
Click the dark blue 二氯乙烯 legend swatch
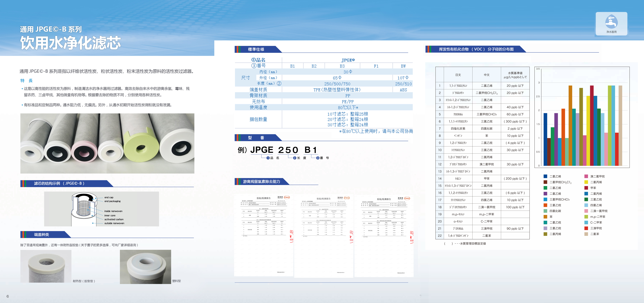pos(545,176)
